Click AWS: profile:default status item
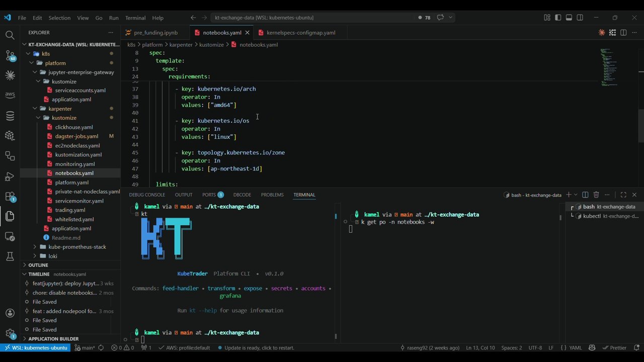 pyautogui.click(x=184, y=348)
